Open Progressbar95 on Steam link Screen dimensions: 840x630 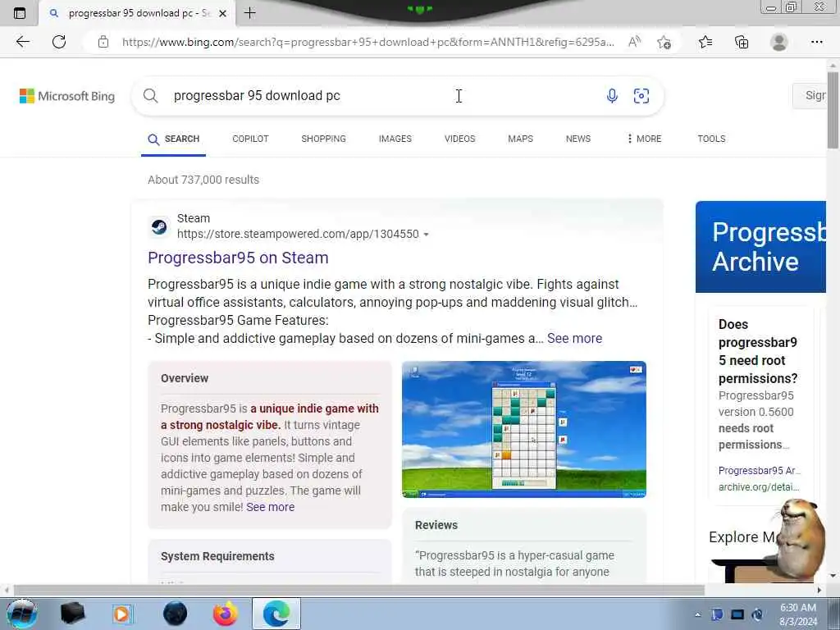click(238, 258)
